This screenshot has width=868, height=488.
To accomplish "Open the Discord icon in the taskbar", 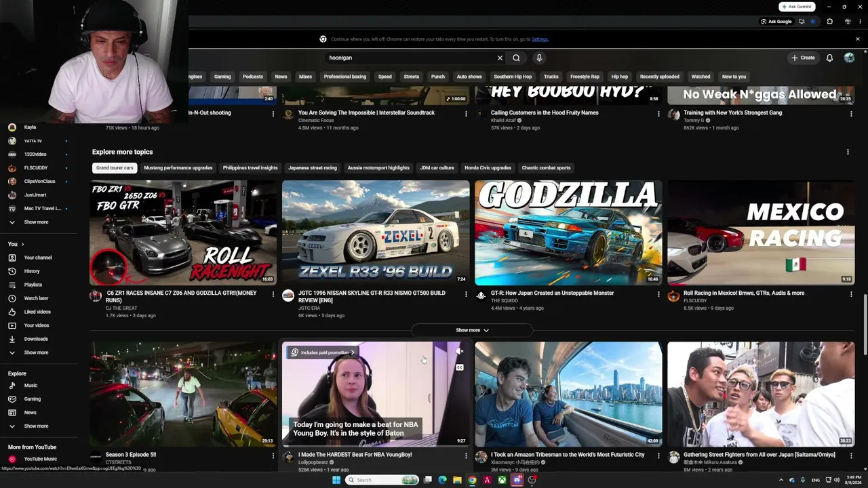I will (x=517, y=480).
